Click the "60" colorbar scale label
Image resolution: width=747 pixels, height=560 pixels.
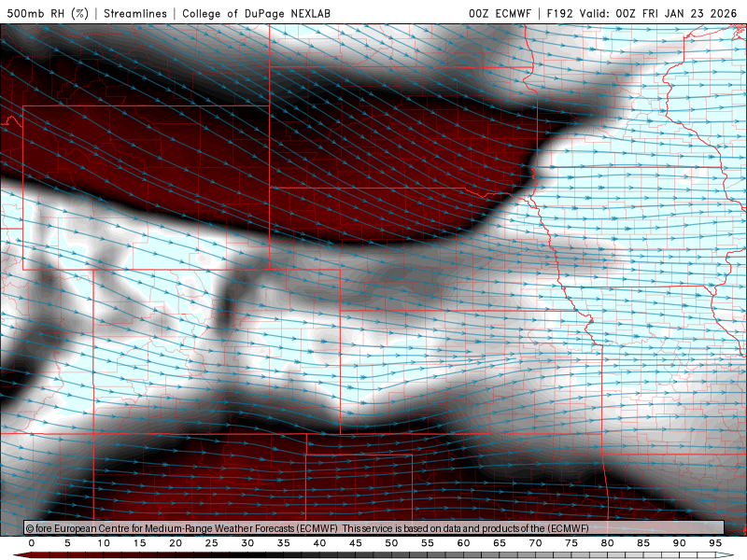point(463,543)
